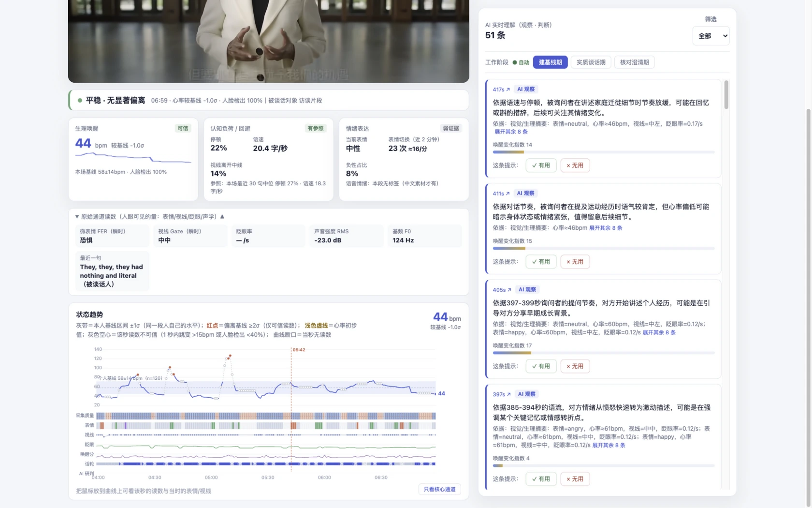Click the 视线 Gaze 中中 reading
This screenshot has height=508, width=812.
click(x=190, y=236)
